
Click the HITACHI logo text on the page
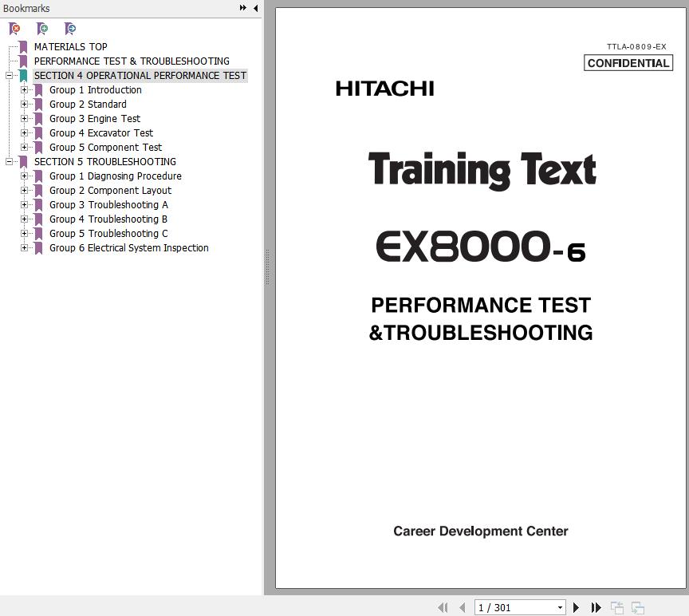[385, 89]
